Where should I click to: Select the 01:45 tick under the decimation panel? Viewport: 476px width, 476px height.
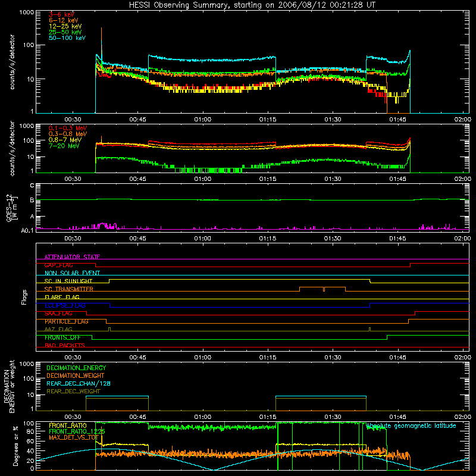click(397, 417)
